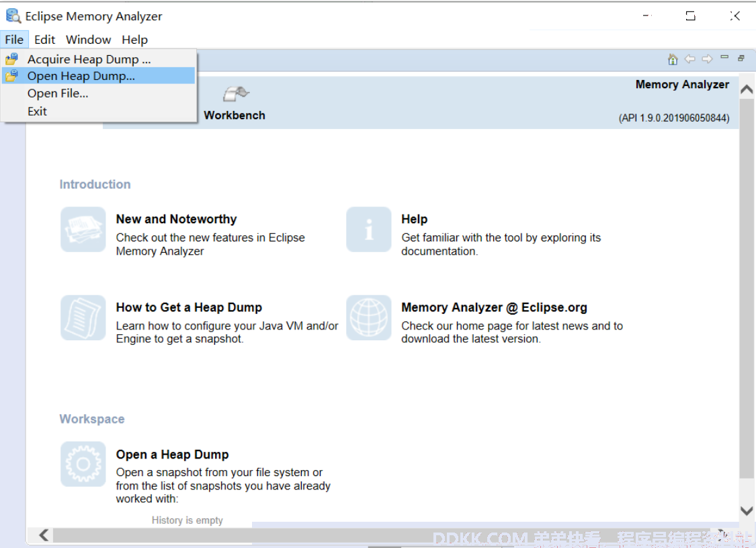756x548 pixels.
Task: Select Acquire Heap Dump menu entry
Action: coord(98,59)
